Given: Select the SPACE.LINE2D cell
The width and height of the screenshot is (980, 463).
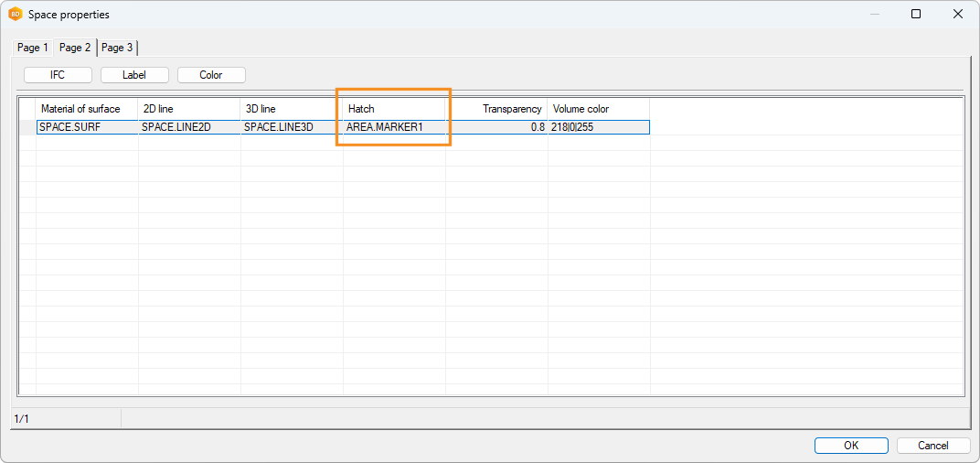Looking at the screenshot, I should (189, 127).
